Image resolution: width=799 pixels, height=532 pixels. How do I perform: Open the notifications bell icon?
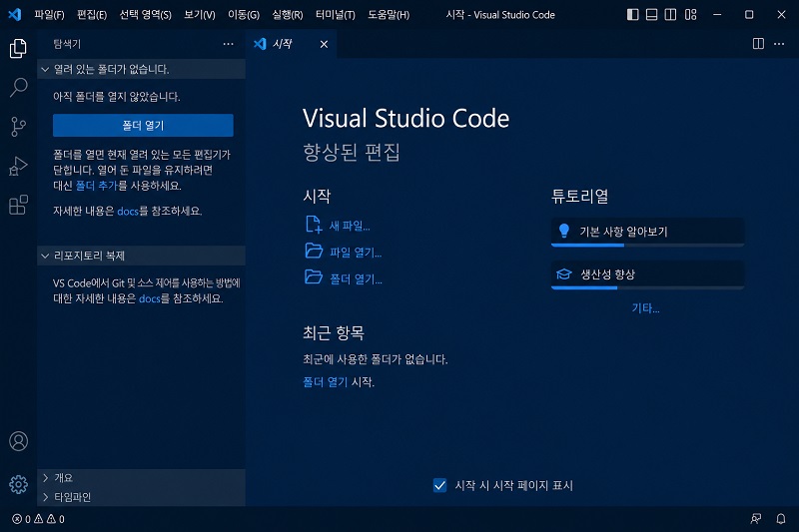(781, 519)
